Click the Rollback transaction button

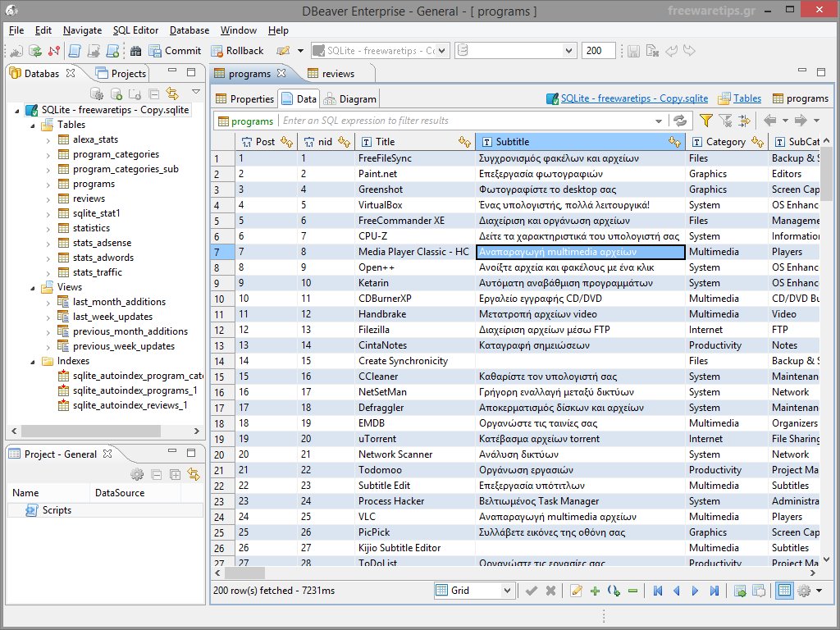coord(237,50)
